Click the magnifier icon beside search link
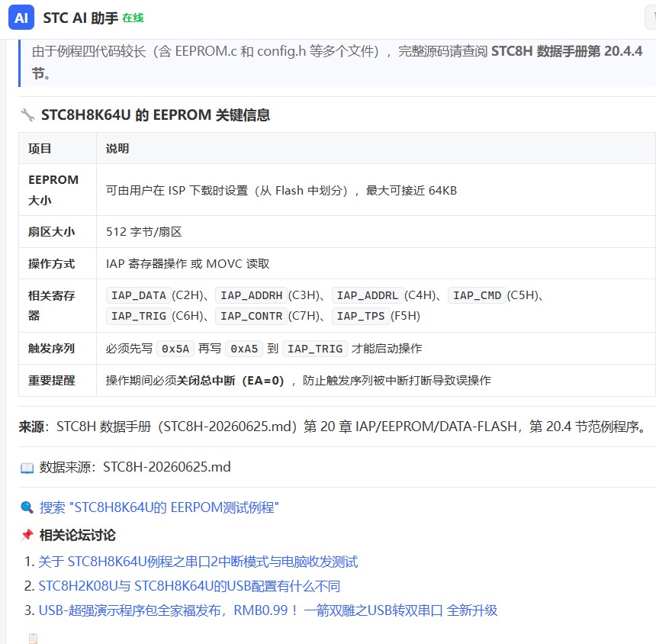The height and width of the screenshot is (644, 656). coord(27,507)
